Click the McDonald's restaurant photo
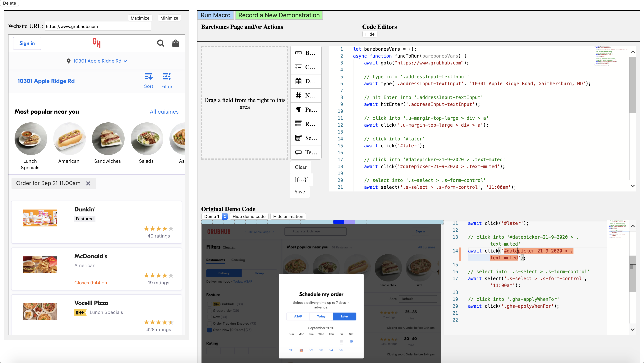The image size is (644, 363). (40, 265)
